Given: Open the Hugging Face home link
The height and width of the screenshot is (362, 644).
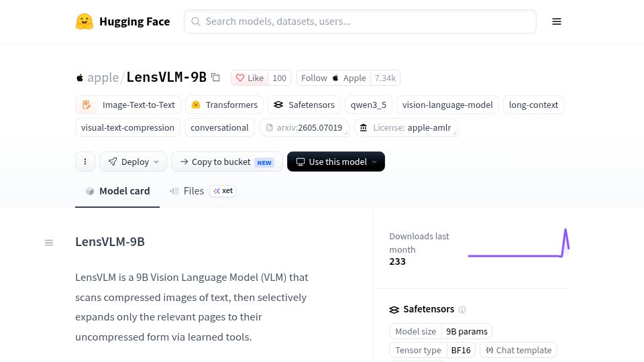Looking at the screenshot, I should point(123,21).
